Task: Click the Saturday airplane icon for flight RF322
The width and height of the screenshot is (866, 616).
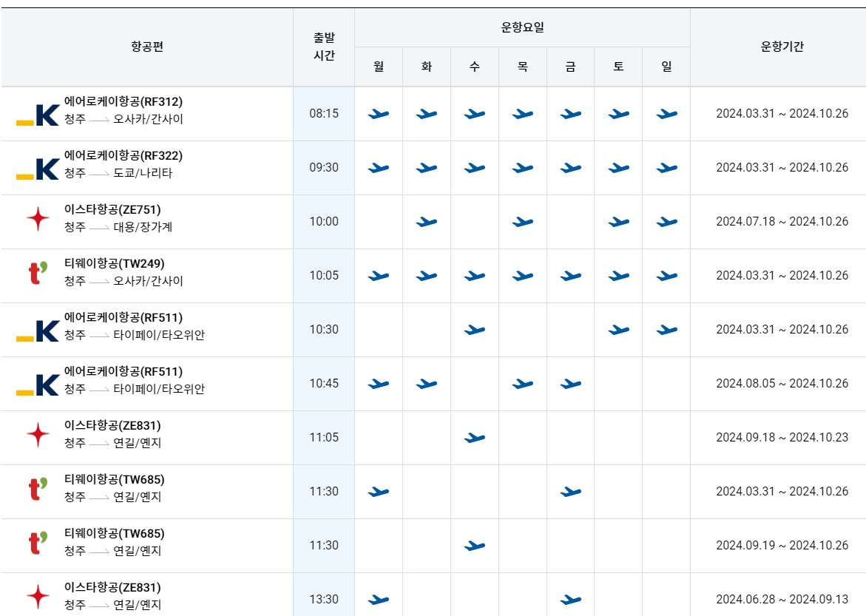Action: [619, 167]
